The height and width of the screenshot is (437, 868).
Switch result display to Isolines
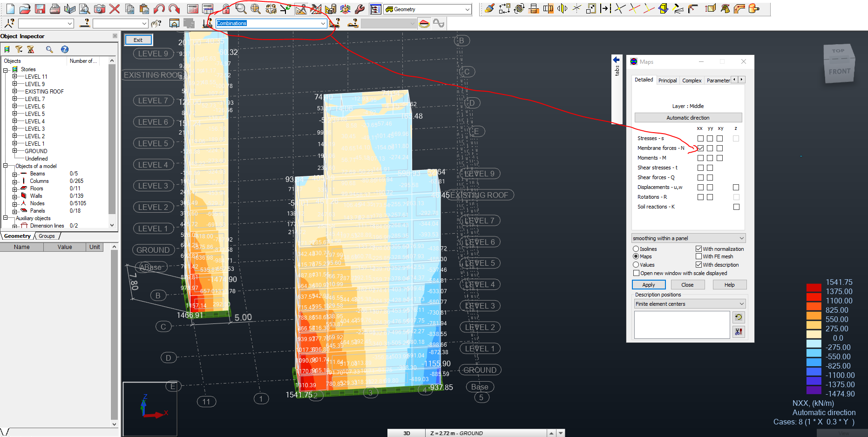(636, 249)
